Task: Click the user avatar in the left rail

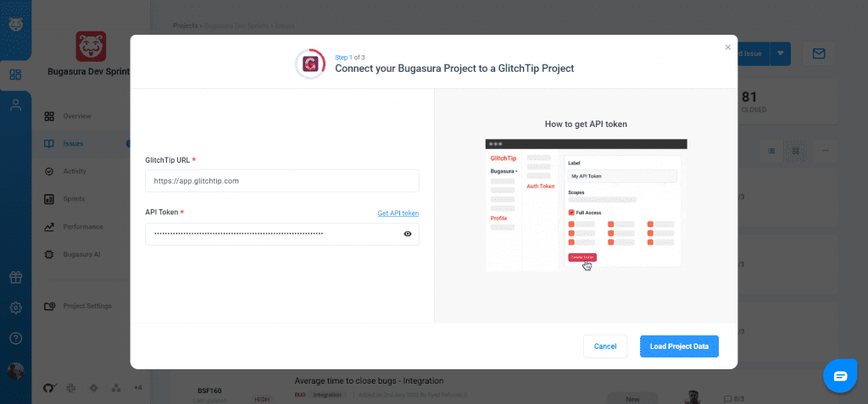Action: [x=15, y=371]
